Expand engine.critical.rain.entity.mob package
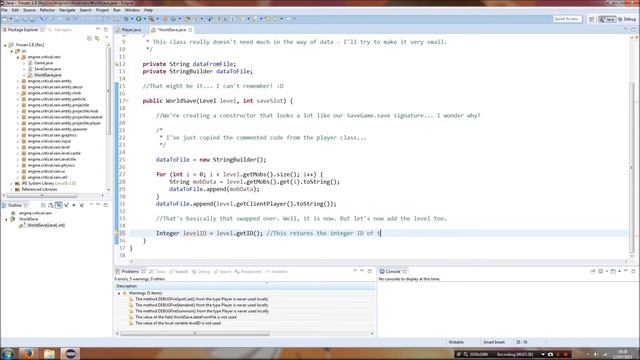Image resolution: width=640 pixels, height=360 pixels. coord(18,93)
